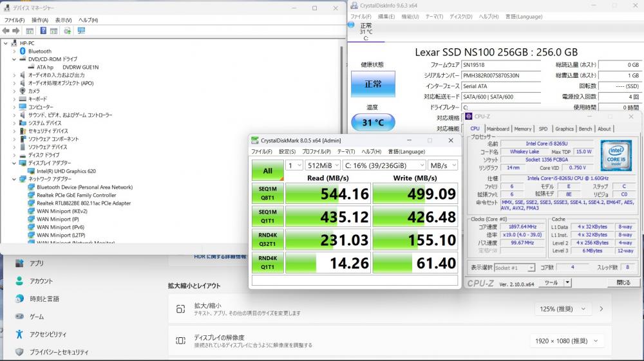Switch to Mainboard tab in CPU-Z

pos(498,129)
